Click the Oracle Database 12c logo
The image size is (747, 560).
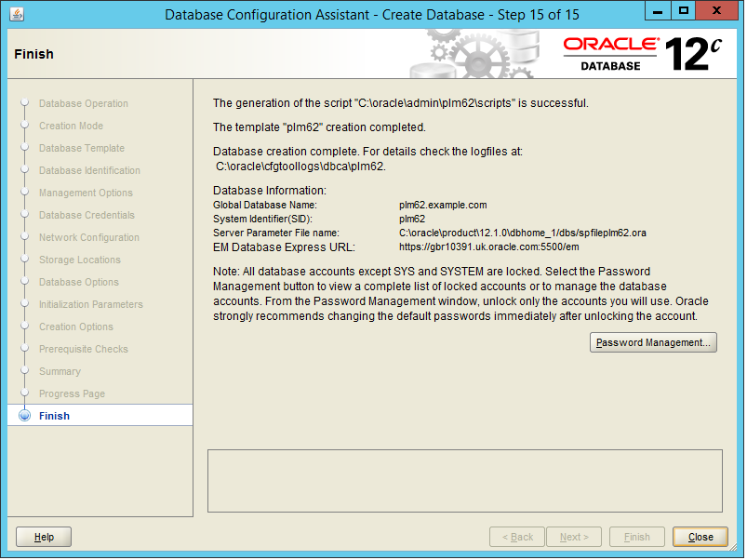642,54
